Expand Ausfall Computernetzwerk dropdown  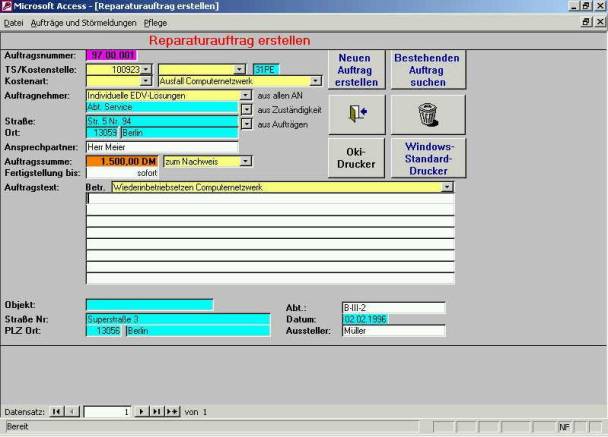[316, 81]
